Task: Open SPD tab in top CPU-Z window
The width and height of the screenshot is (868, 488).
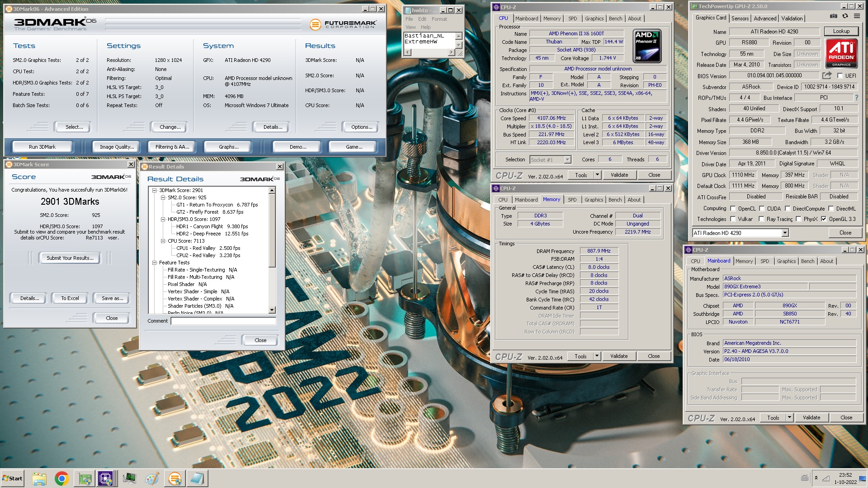Action: pyautogui.click(x=572, y=19)
